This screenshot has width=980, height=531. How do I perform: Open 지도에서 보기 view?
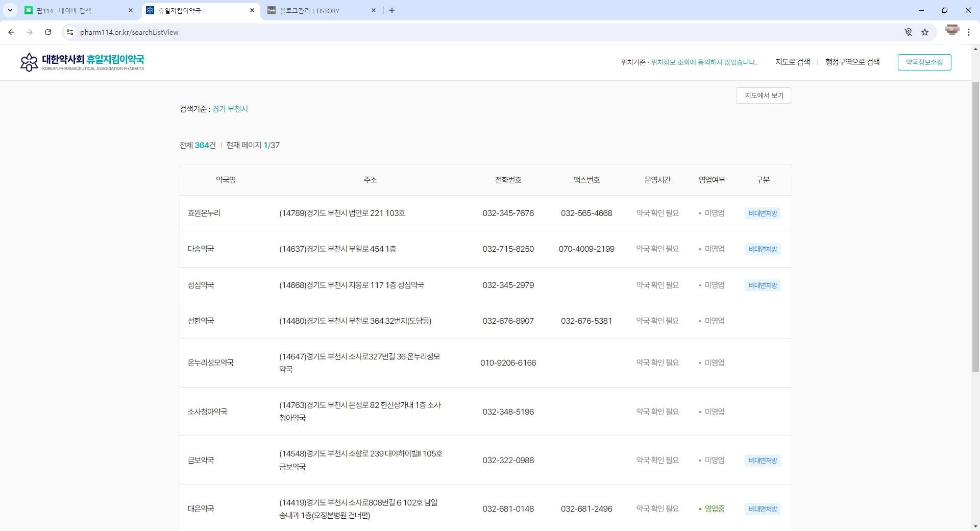point(764,95)
